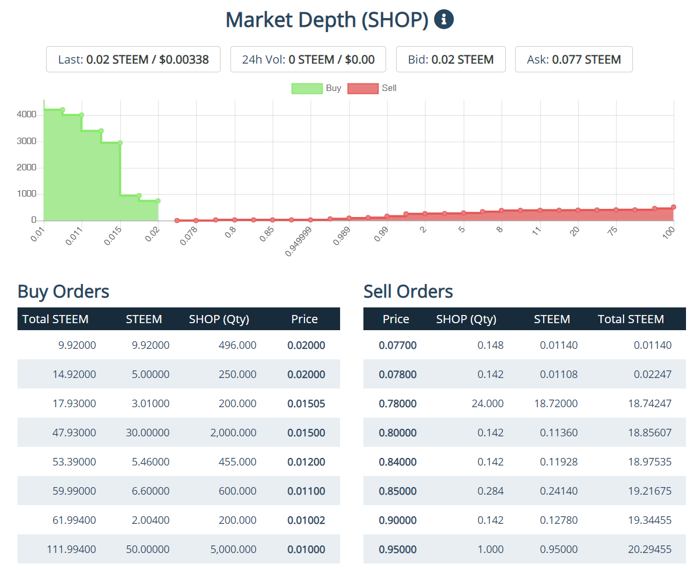Click the buy price 0.01500
Screen dimensions: 700x588
pyautogui.click(x=306, y=432)
